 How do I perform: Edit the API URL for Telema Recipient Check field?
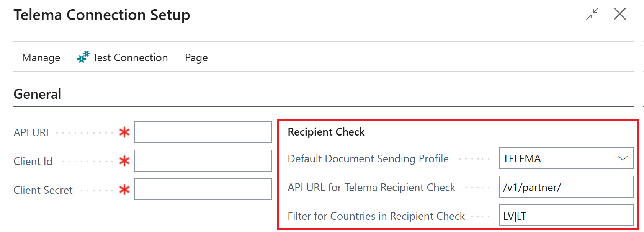click(566, 187)
